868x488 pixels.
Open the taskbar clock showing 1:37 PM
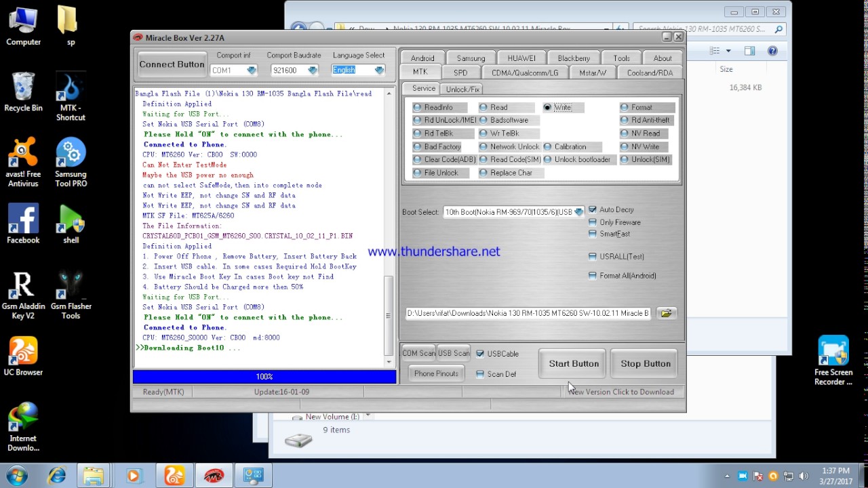pos(835,476)
